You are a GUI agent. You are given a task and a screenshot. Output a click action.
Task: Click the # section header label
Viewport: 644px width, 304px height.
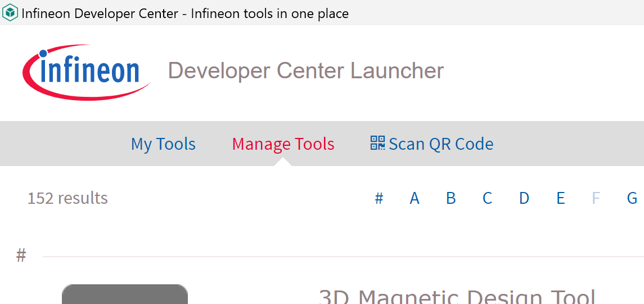(21, 256)
